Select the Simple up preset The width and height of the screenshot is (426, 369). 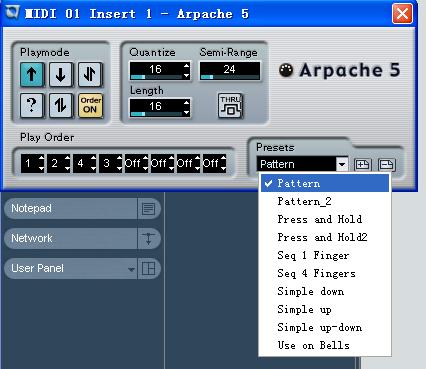(x=325, y=309)
